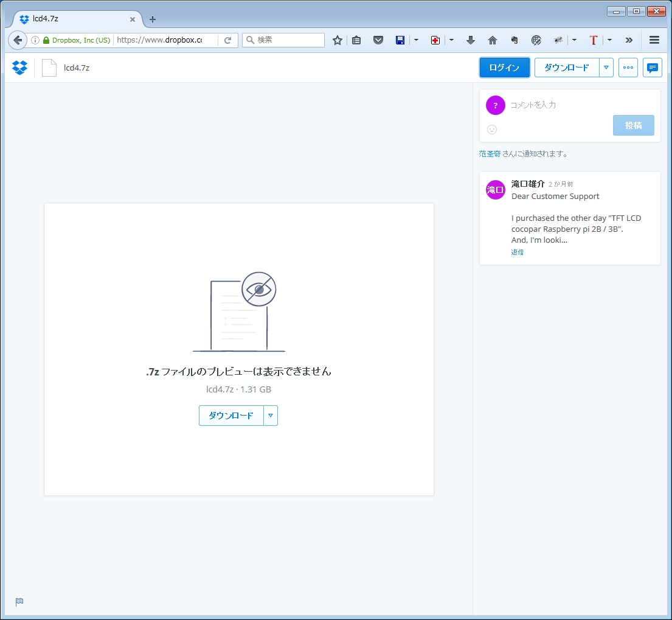Viewport: 672px width, 620px height.
Task: Reload the page from the address bar
Action: click(x=228, y=40)
